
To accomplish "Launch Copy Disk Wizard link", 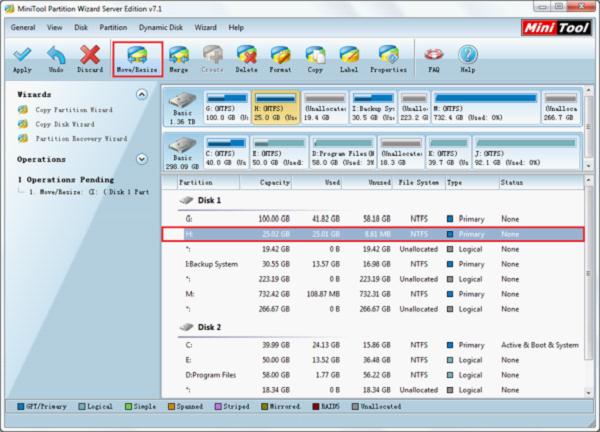I will [x=65, y=124].
